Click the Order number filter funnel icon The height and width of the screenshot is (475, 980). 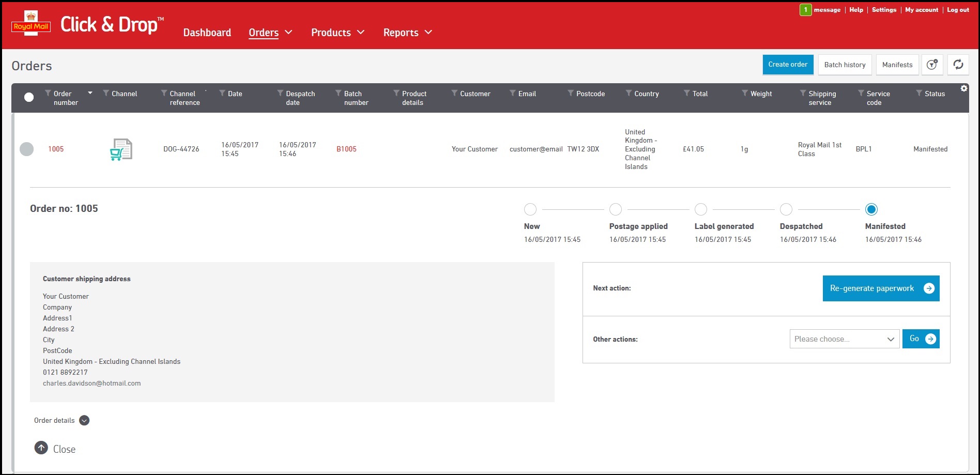coord(48,94)
